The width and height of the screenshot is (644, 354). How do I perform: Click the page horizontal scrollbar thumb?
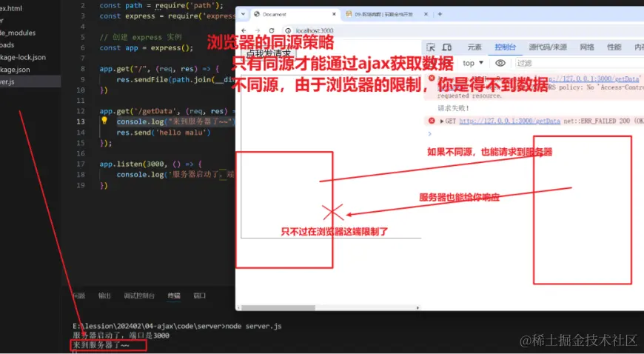click(x=279, y=307)
